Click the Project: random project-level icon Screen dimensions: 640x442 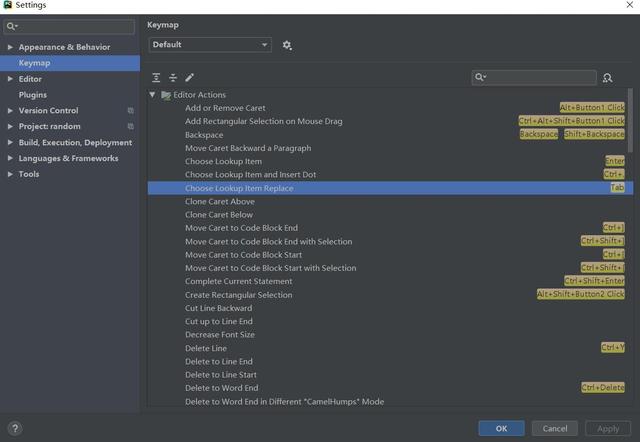click(131, 127)
